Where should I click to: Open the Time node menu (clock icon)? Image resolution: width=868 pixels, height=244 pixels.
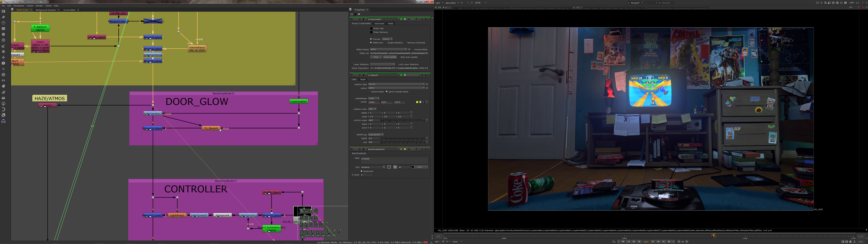3,23
